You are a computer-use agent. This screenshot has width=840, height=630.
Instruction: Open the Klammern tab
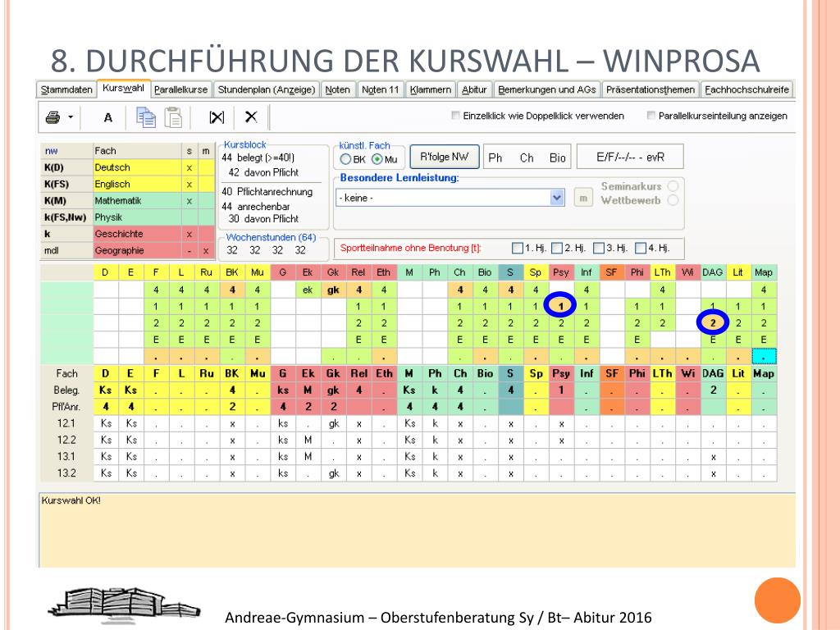[x=430, y=89]
